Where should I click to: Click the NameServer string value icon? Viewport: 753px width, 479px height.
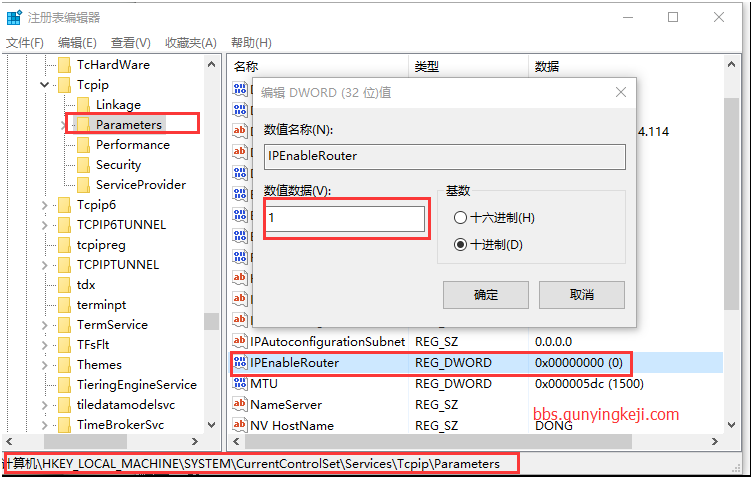point(240,404)
